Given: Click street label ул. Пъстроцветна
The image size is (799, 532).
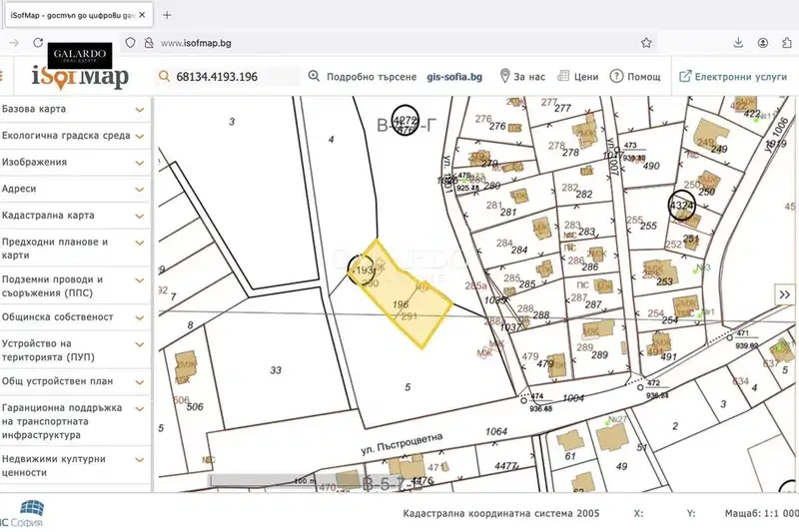Looking at the screenshot, I should point(401,443).
